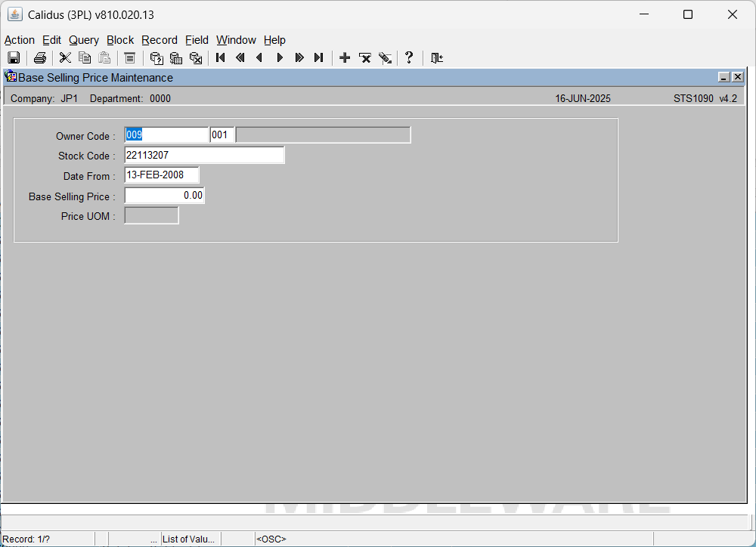Screen dimensions: 756x547
Task: Click the 16-JUN-2025 date text
Action: pos(582,98)
